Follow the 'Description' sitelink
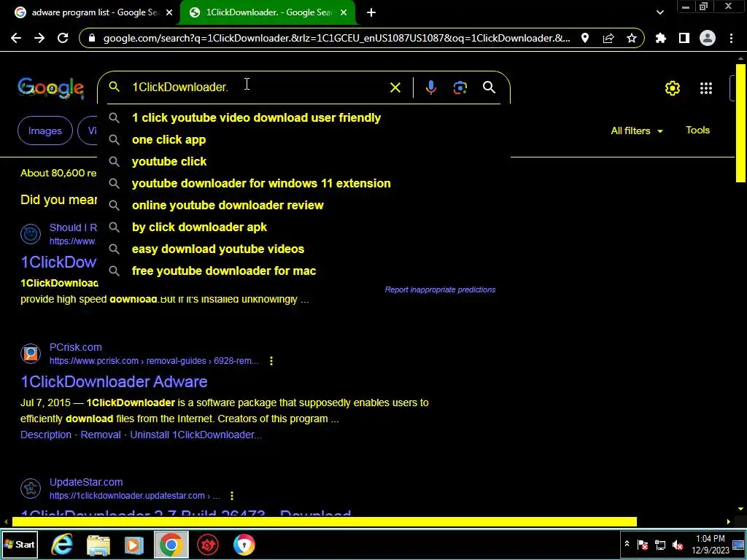The width and height of the screenshot is (747, 560). pos(46,435)
